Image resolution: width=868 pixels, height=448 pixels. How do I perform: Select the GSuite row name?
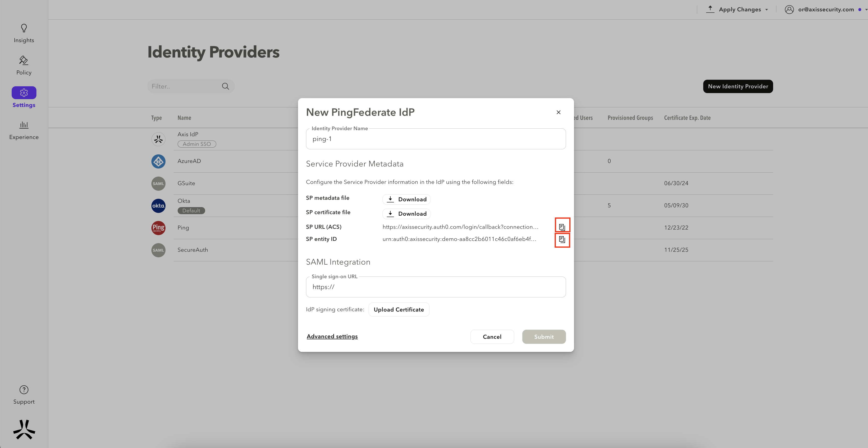[x=186, y=183]
